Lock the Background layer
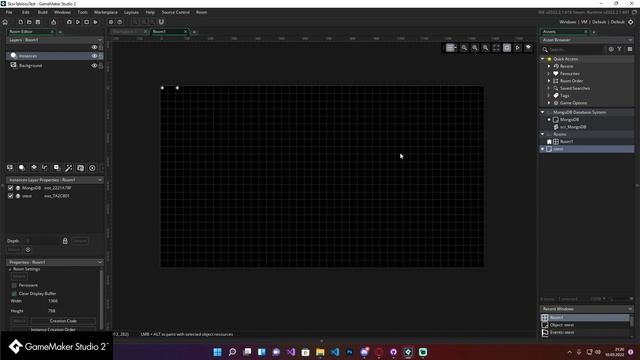 101,65
